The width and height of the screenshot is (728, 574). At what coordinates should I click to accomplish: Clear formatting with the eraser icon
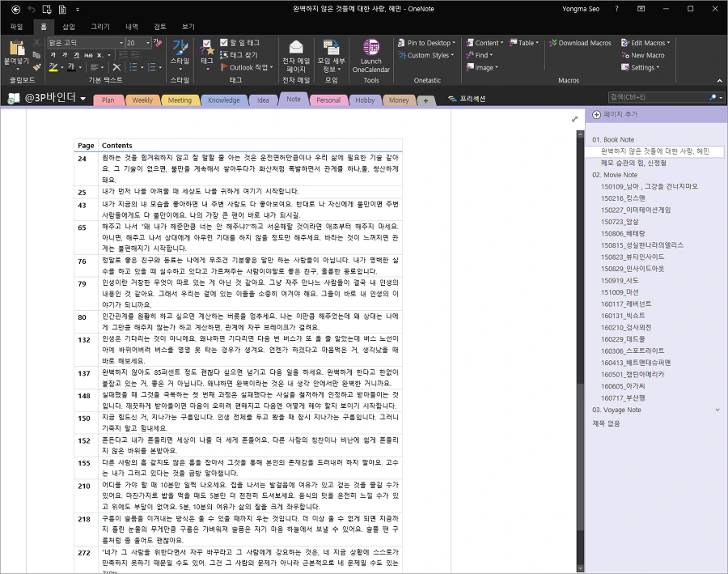pyautogui.click(x=158, y=43)
